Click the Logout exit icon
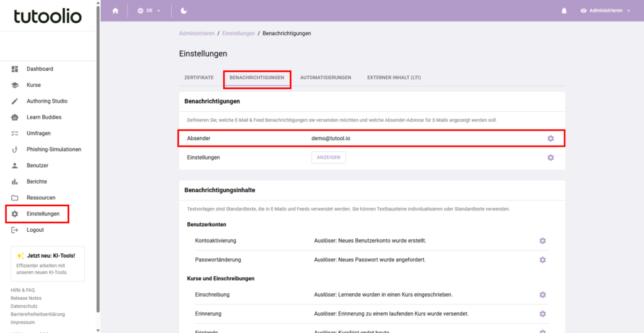The height and width of the screenshot is (333, 644). pyautogui.click(x=15, y=230)
